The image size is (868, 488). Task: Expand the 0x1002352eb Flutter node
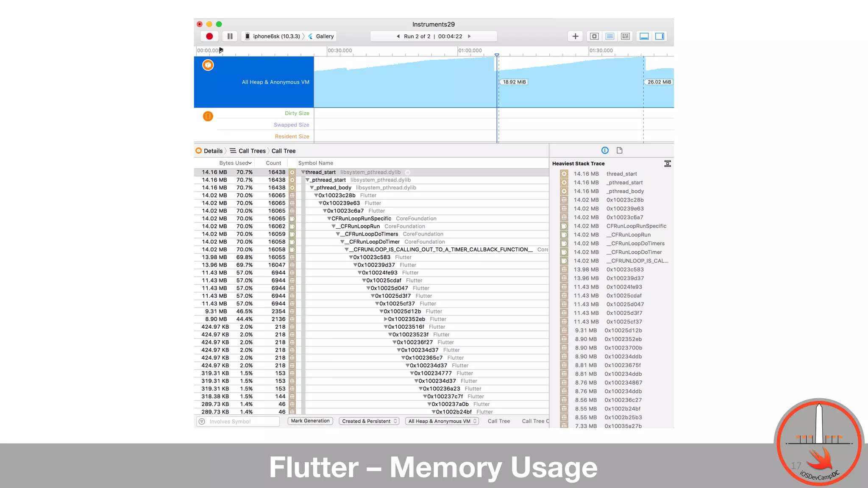[386, 319]
